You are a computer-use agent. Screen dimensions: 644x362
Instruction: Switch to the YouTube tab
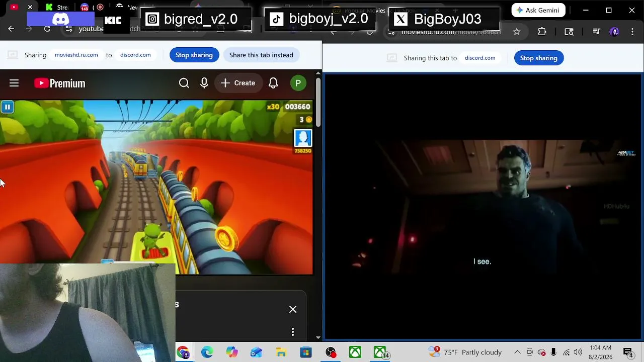(14, 7)
